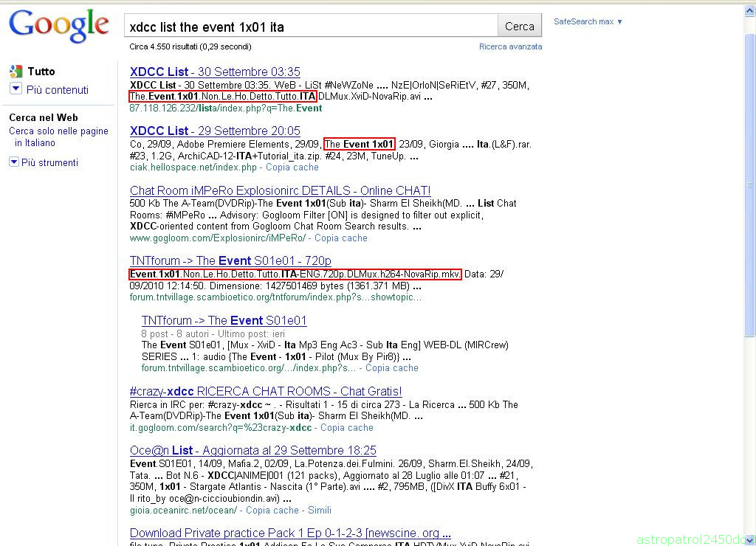Click the URL '87.118.126.232/lista/index.php?q=The.Event'

[226, 108]
